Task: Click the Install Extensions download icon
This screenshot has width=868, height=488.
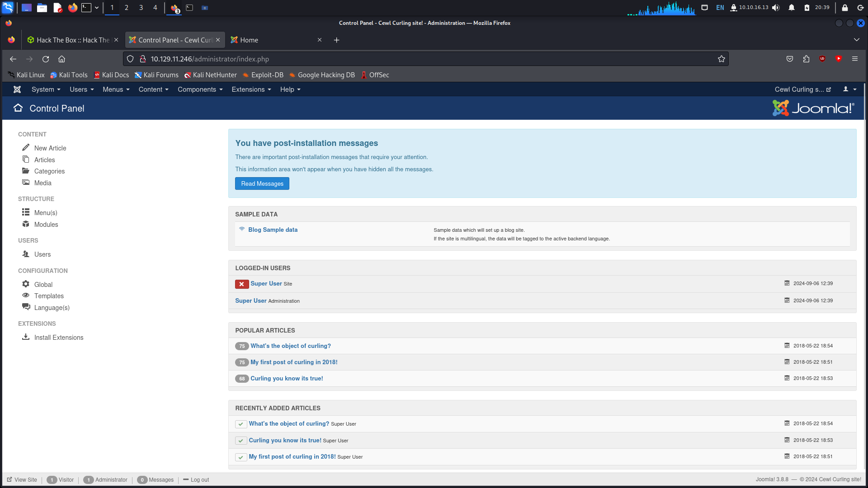Action: point(26,337)
